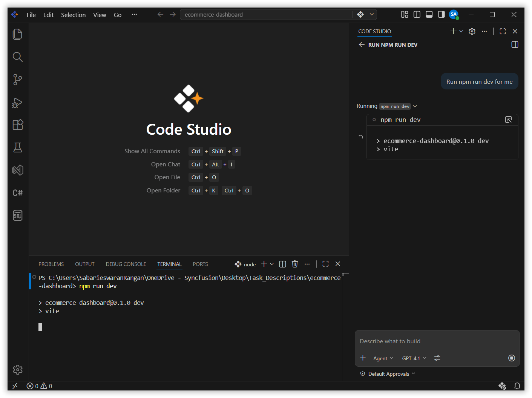532x398 pixels.
Task: Switch to the Debug Console tab
Action: point(126,264)
